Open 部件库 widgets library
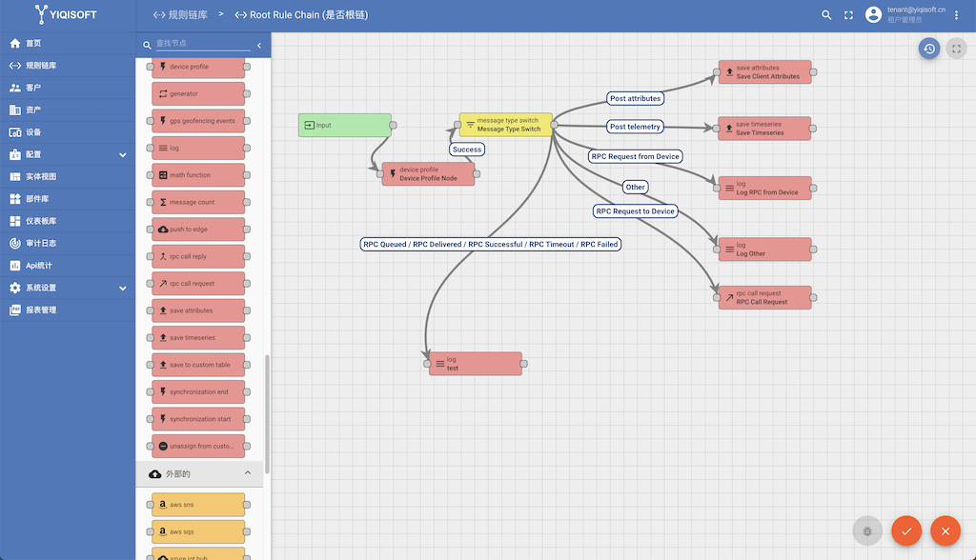 pyautogui.click(x=68, y=199)
